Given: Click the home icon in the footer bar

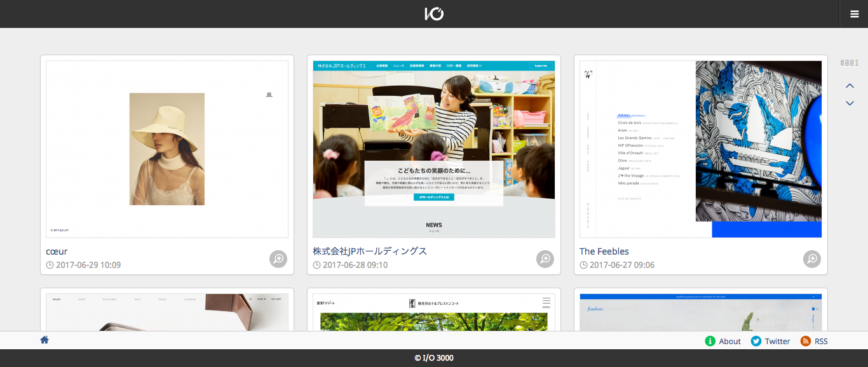Looking at the screenshot, I should pyautogui.click(x=44, y=340).
